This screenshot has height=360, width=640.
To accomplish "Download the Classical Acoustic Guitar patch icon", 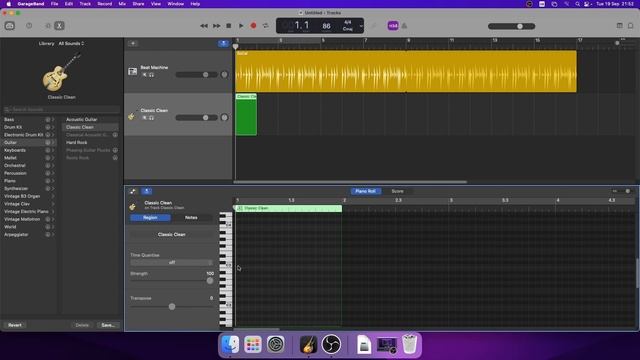I will [x=115, y=135].
